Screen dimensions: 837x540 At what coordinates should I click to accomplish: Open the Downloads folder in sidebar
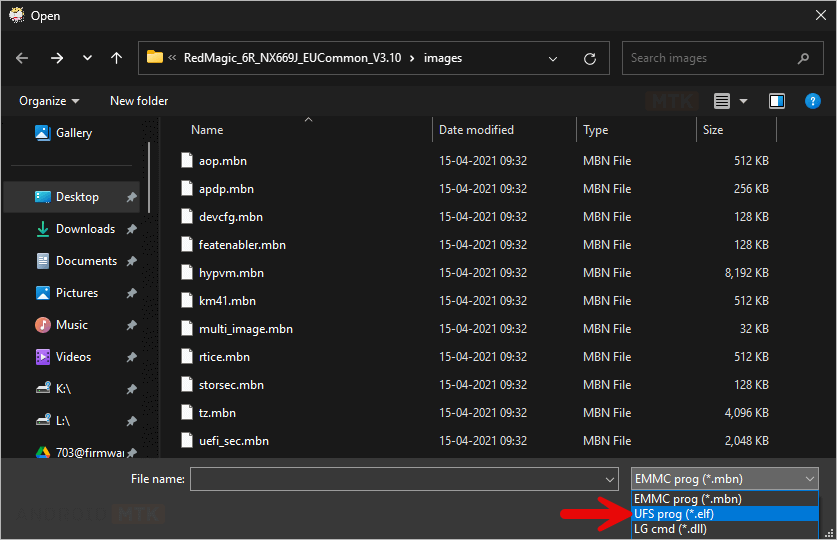85,229
